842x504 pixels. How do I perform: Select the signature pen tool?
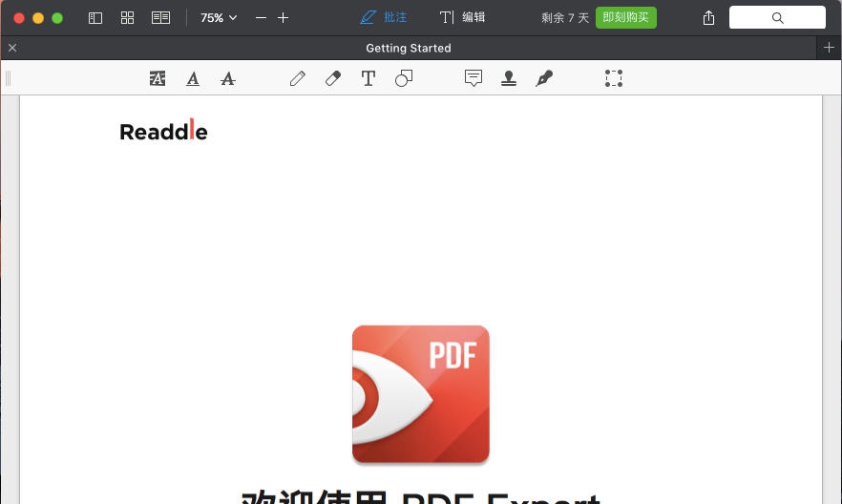click(544, 78)
